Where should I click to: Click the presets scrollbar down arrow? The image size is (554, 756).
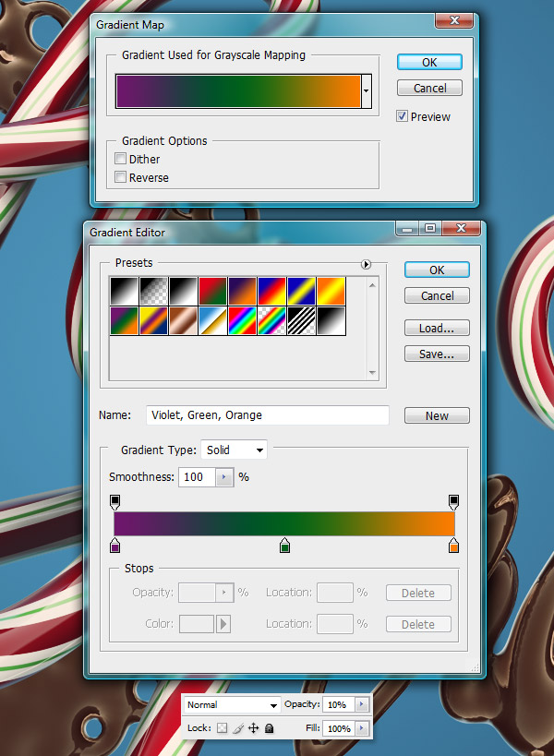click(372, 373)
